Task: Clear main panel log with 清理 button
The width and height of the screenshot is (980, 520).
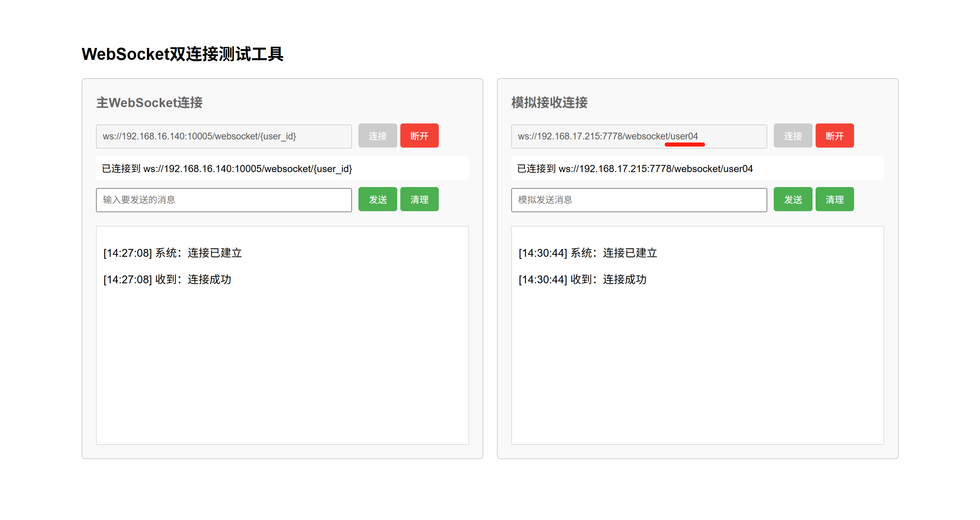Action: pos(419,199)
